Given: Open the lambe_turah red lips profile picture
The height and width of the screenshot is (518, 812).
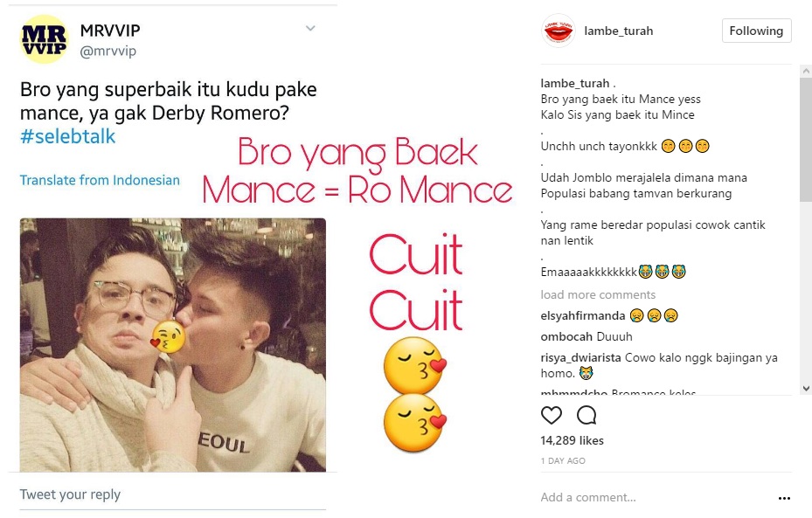Looking at the screenshot, I should pyautogui.click(x=559, y=31).
